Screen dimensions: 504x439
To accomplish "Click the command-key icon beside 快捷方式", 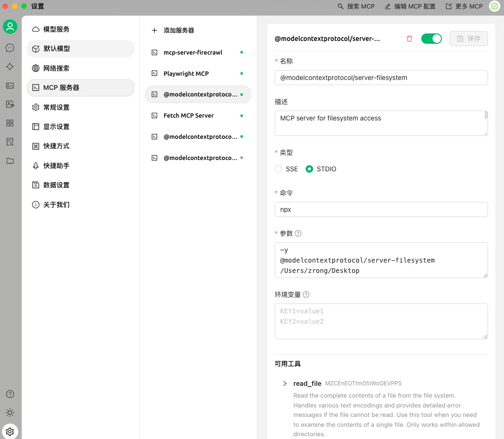I will (x=36, y=146).
